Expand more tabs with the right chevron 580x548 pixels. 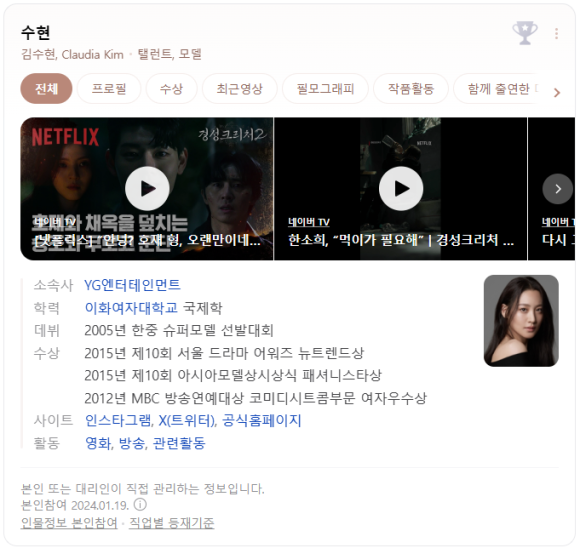coord(557,93)
